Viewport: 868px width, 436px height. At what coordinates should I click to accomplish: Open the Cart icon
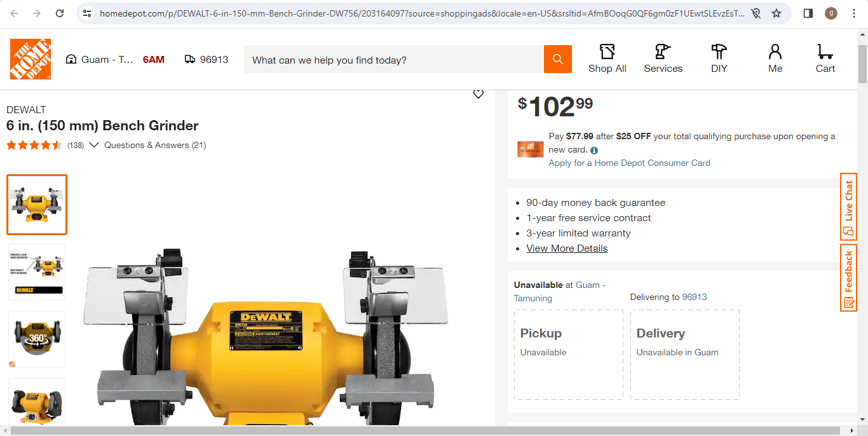coord(825,59)
